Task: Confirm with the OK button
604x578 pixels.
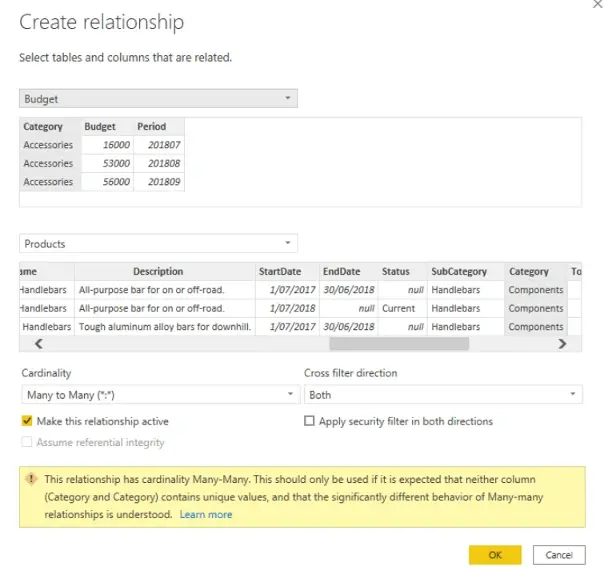Action: click(x=495, y=555)
